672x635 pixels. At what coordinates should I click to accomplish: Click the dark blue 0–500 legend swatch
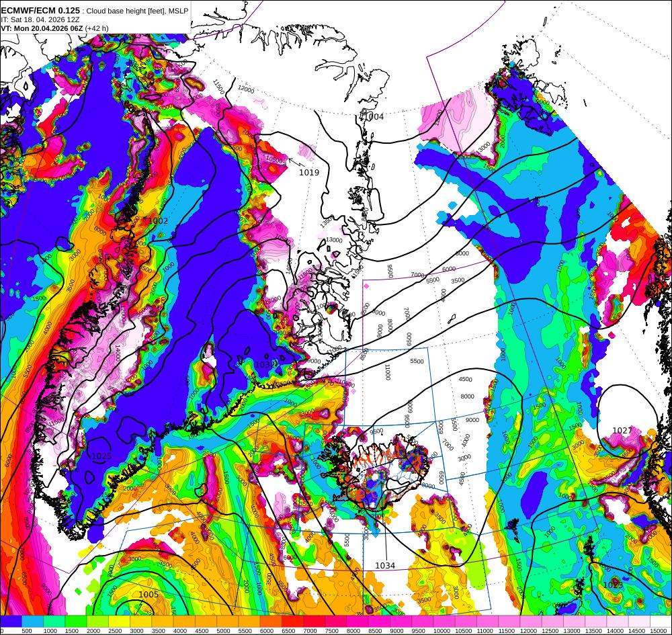11,622
